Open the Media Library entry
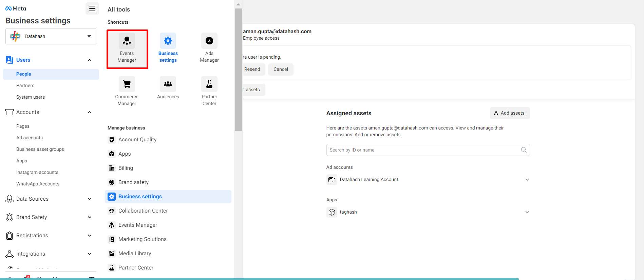Screen dimensions: 644x280 point(168,254)
